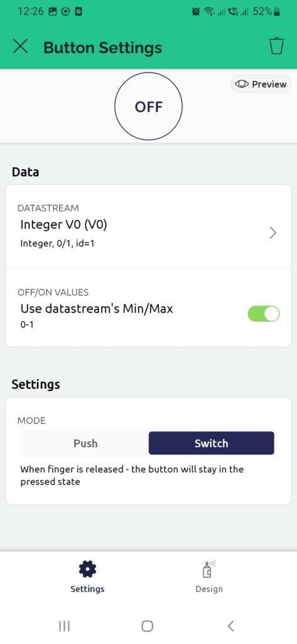
Task: Select Switch mode
Action: click(211, 443)
